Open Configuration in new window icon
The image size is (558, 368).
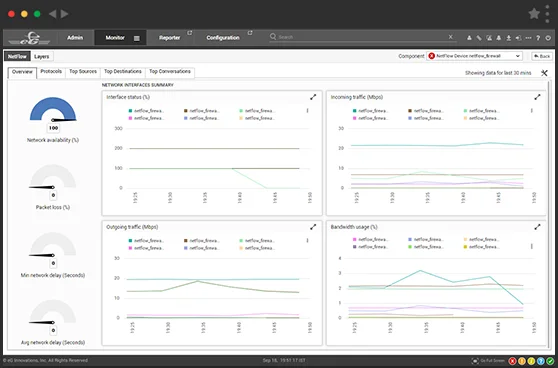tap(250, 33)
